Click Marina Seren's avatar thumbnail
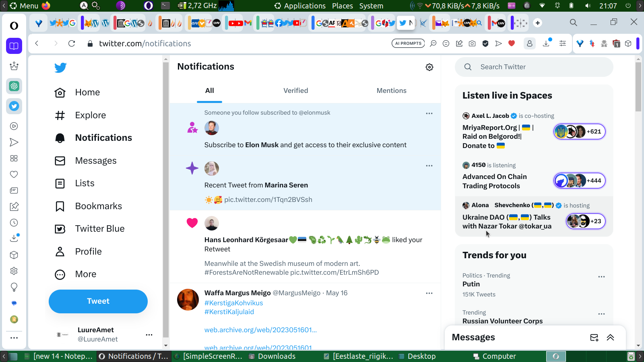The width and height of the screenshot is (644, 362). pos(212,169)
